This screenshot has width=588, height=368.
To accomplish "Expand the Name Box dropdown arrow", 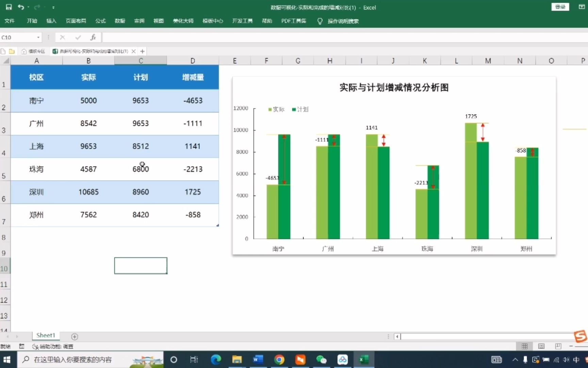I will (x=38, y=37).
